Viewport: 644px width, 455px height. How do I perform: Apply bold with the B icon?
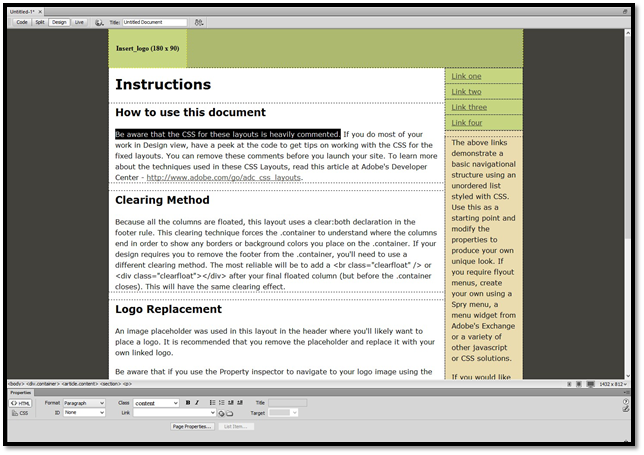(188, 403)
